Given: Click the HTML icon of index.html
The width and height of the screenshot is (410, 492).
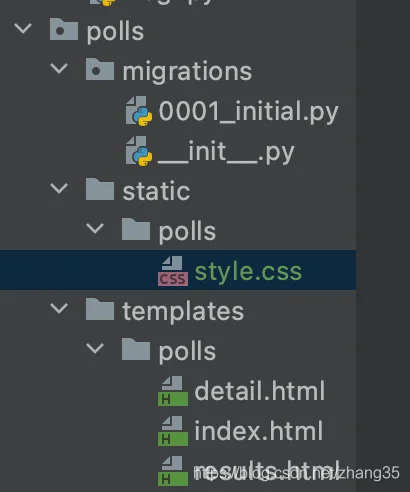Looking at the screenshot, I should pos(173,431).
